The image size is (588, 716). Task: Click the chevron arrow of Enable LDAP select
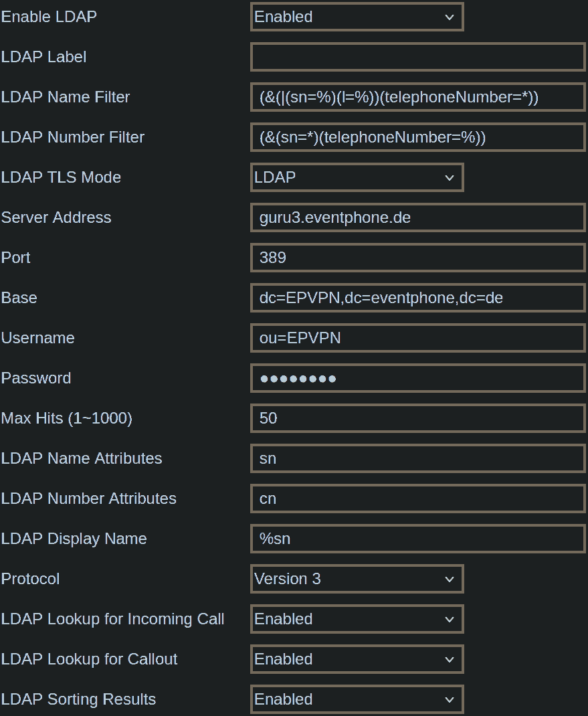pyautogui.click(x=450, y=17)
